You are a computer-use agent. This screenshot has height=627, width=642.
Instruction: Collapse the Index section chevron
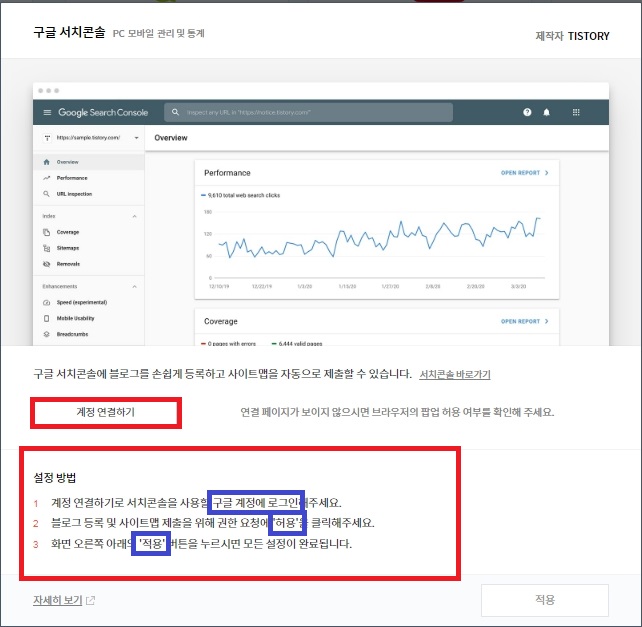point(134,216)
